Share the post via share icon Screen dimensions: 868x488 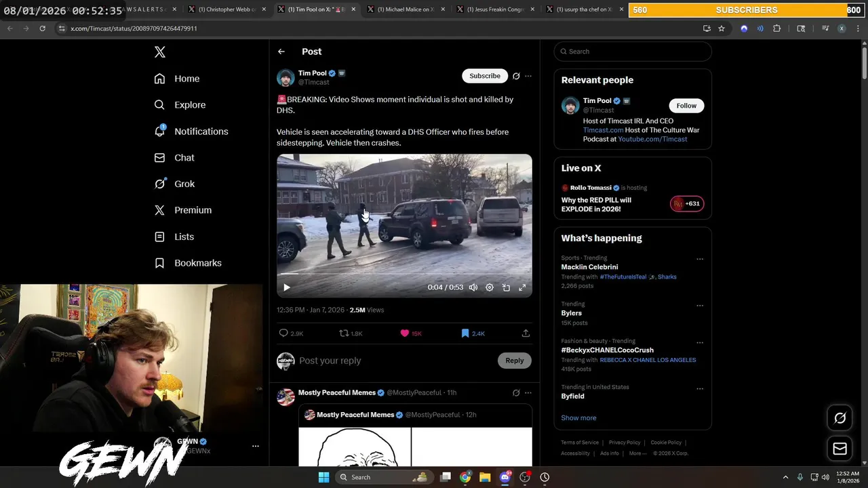pos(526,333)
